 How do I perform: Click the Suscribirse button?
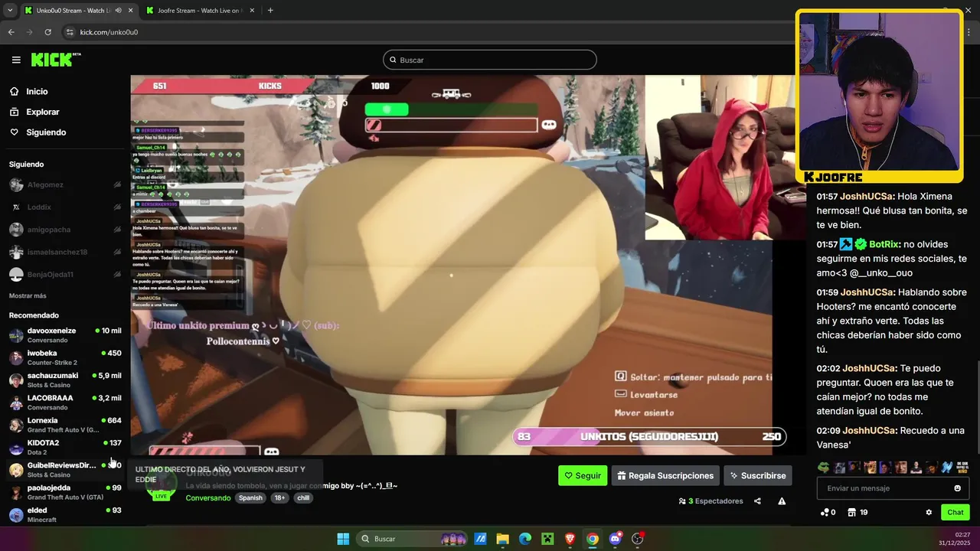coord(758,475)
